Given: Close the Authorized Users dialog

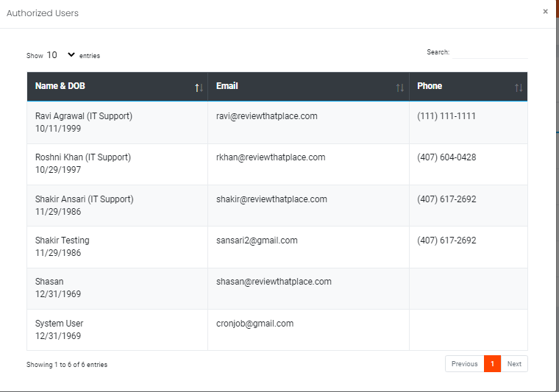Looking at the screenshot, I should pos(545,12).
